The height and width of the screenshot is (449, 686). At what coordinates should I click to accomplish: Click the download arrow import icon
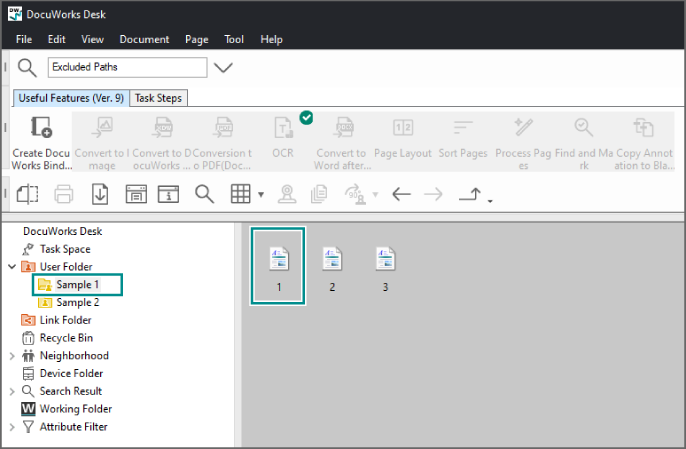pyautogui.click(x=100, y=194)
